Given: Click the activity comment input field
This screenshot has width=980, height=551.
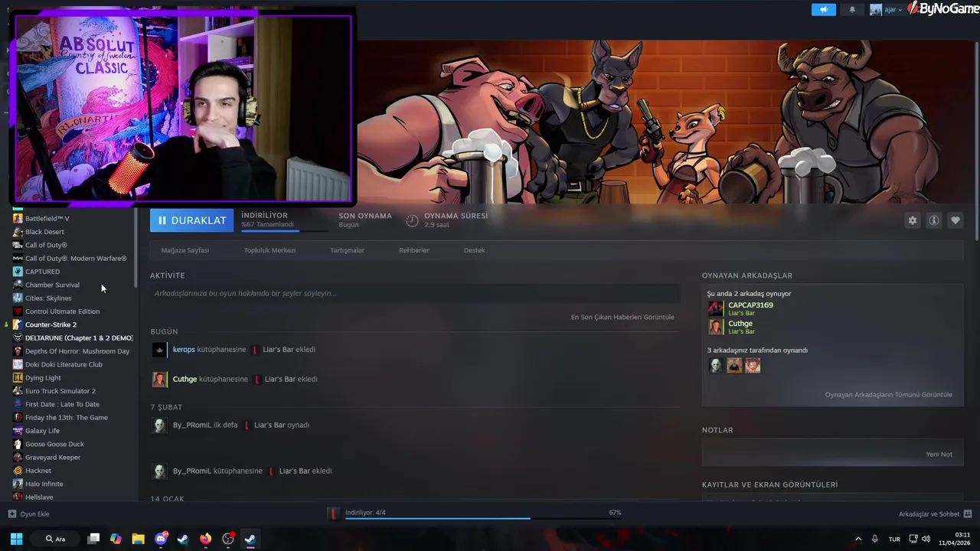Looking at the screenshot, I should [414, 293].
